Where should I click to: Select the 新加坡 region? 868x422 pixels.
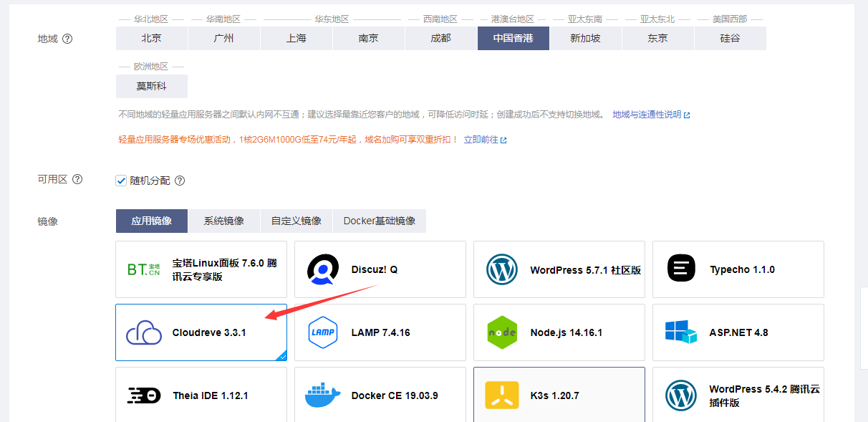pos(586,38)
